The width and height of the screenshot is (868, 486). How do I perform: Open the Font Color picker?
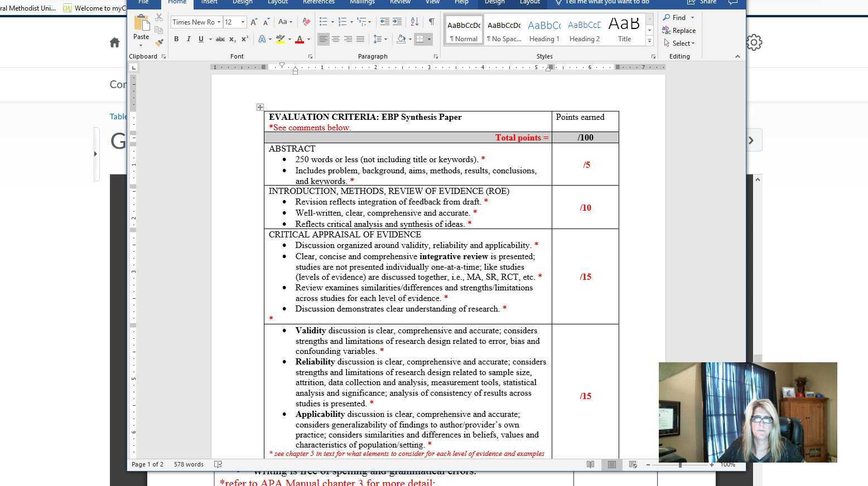299,39
